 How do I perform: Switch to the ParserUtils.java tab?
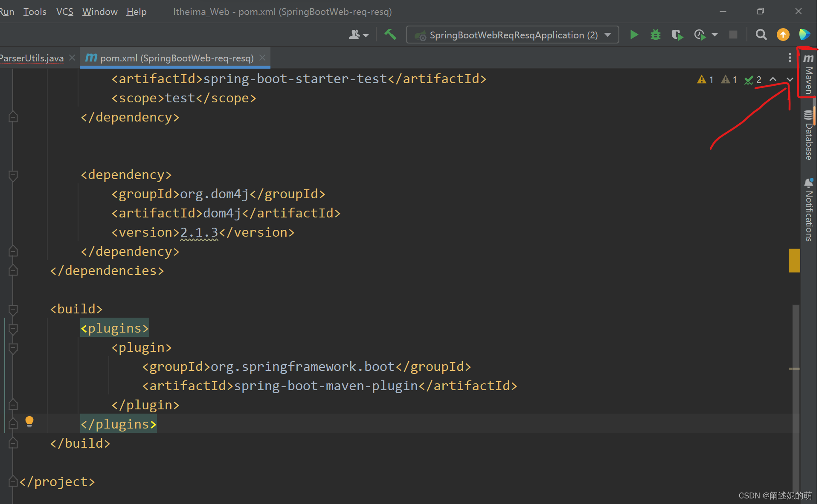point(32,58)
